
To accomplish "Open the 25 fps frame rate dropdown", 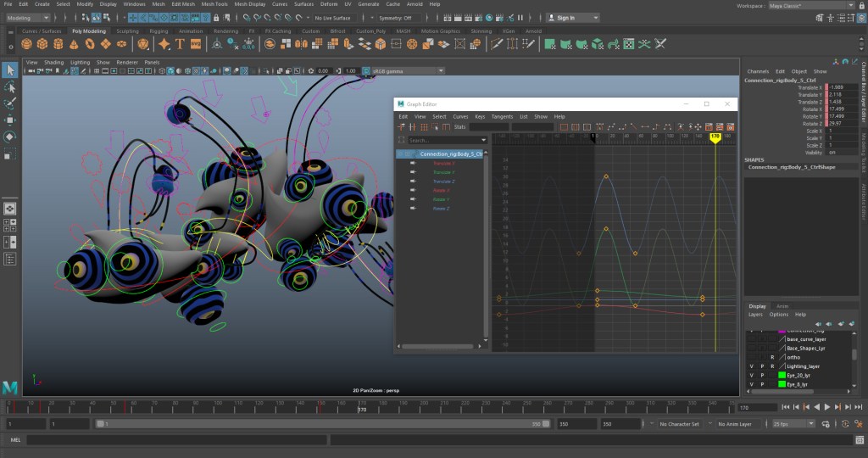I will click(794, 423).
